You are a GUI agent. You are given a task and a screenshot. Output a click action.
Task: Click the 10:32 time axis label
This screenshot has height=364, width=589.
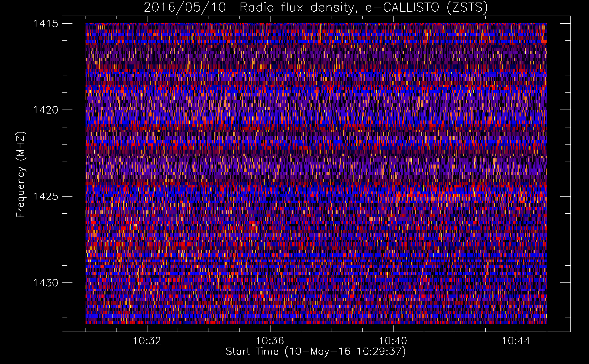147,341
